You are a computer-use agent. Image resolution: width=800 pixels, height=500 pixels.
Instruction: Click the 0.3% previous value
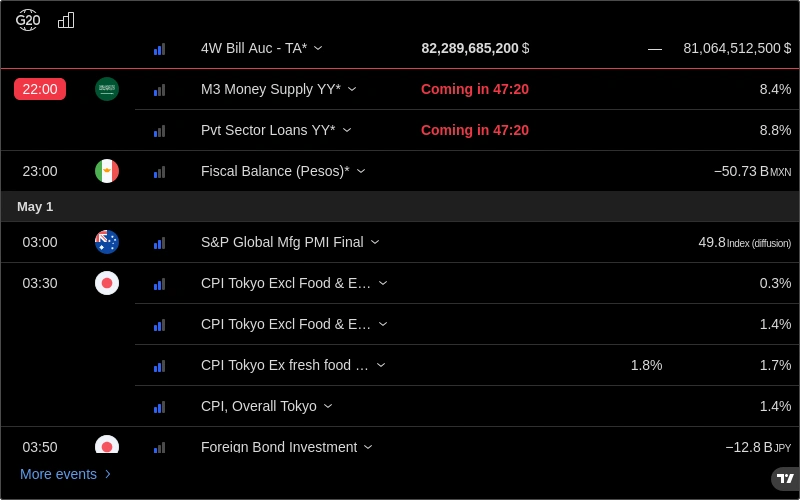click(x=776, y=283)
